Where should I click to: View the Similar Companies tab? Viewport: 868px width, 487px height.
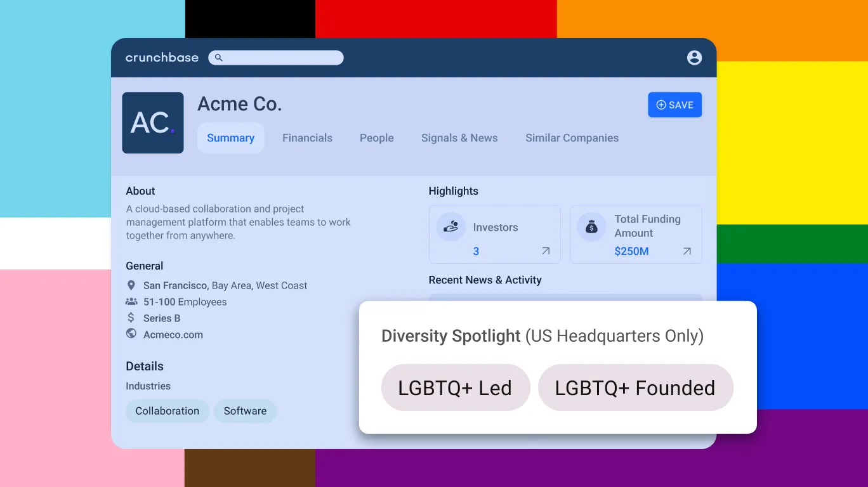(x=572, y=138)
